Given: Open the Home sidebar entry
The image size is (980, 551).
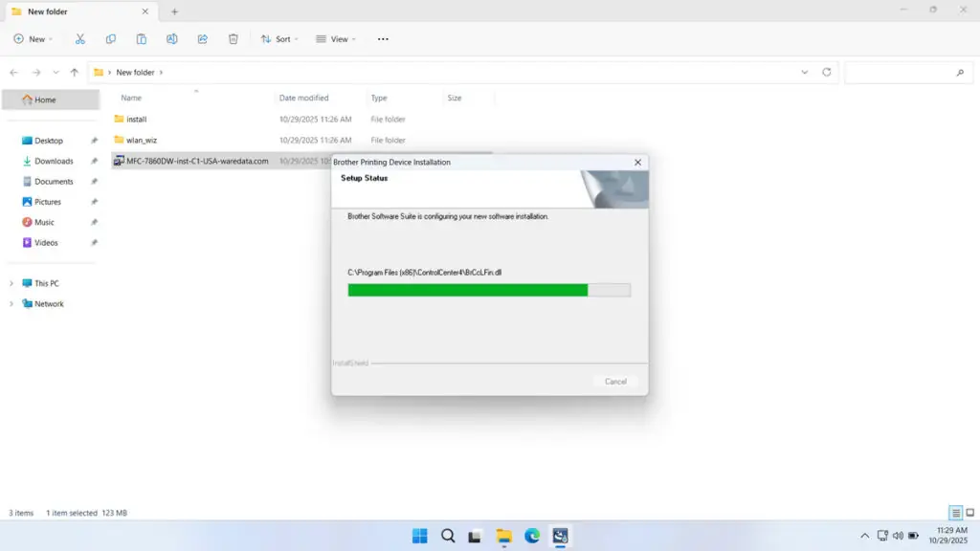Looking at the screenshot, I should (45, 99).
